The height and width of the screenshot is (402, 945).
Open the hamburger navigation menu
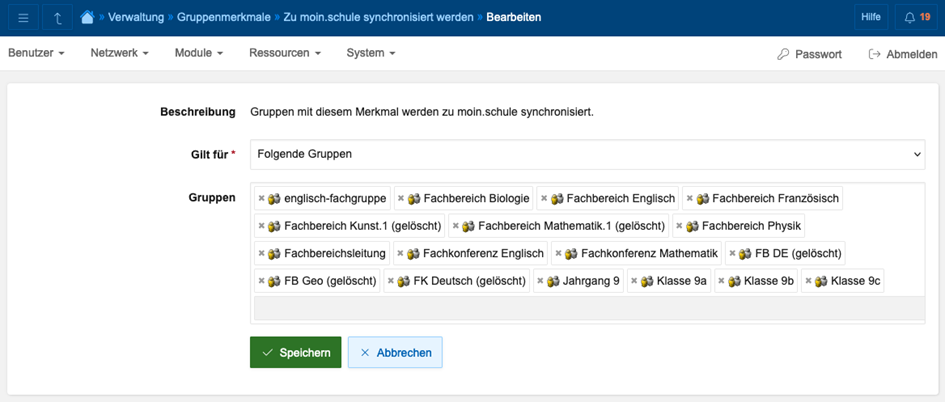[x=23, y=18]
